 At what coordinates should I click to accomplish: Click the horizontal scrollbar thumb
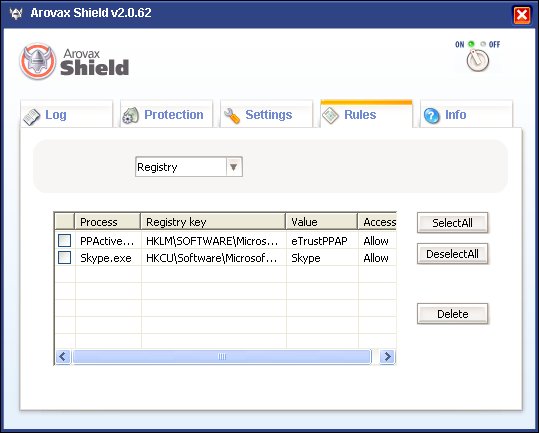[222, 356]
